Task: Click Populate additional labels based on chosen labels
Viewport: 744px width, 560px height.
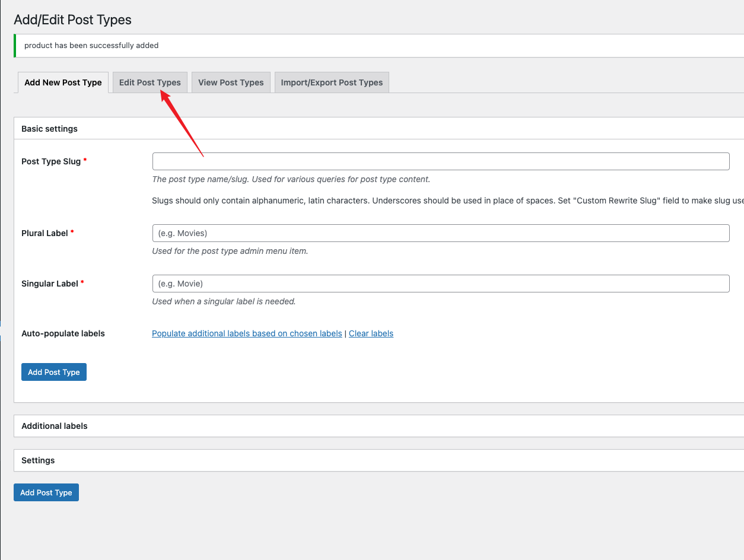Action: (247, 333)
